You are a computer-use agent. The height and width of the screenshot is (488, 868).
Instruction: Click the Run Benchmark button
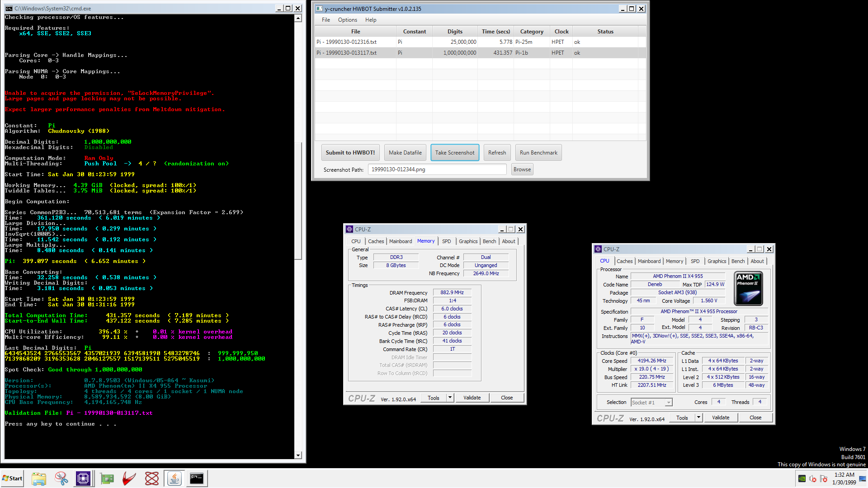coord(538,153)
